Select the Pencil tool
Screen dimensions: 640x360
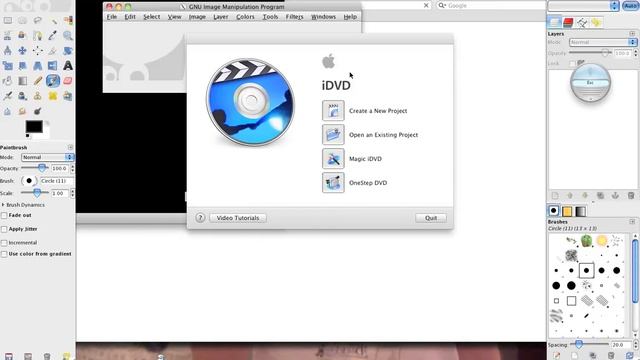click(38, 81)
